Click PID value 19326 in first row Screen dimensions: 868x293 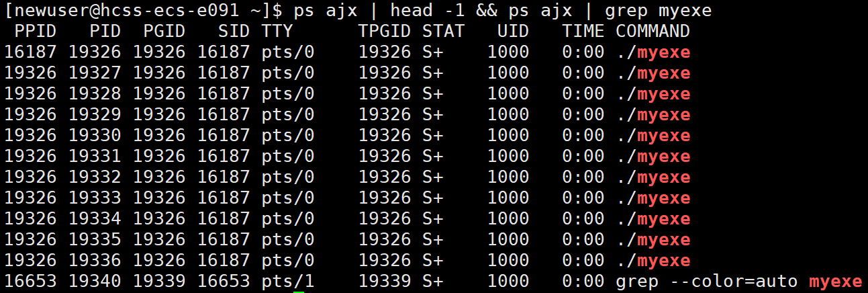(x=95, y=52)
